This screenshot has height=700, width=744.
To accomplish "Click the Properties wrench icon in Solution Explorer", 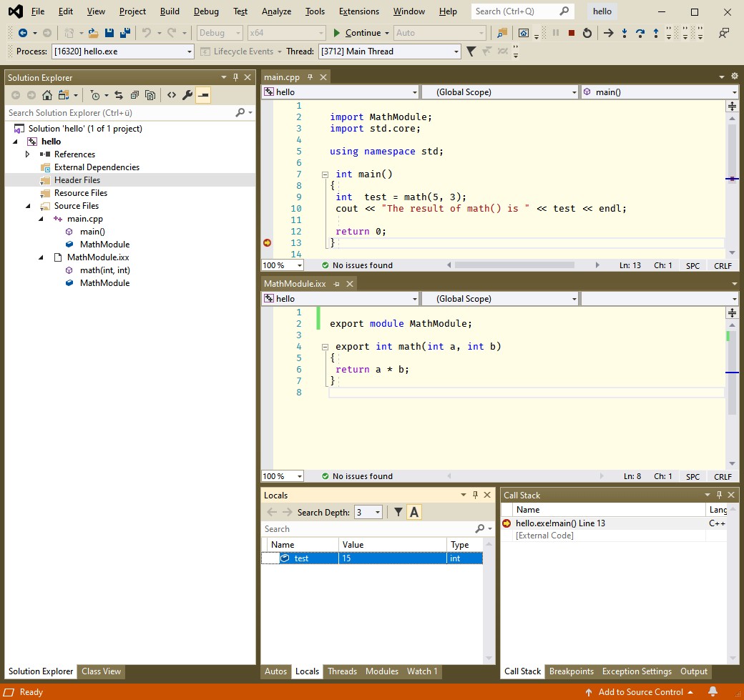I will pos(187,94).
